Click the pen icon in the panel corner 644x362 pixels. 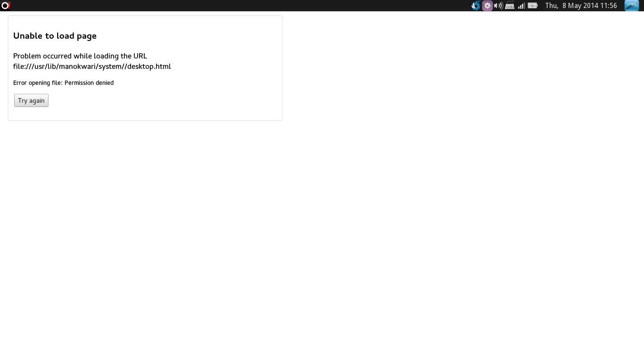(632, 6)
